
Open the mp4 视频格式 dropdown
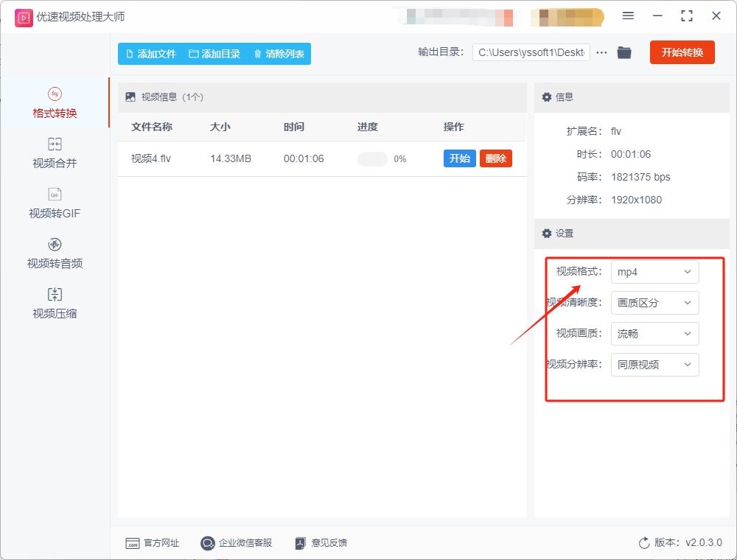point(654,272)
